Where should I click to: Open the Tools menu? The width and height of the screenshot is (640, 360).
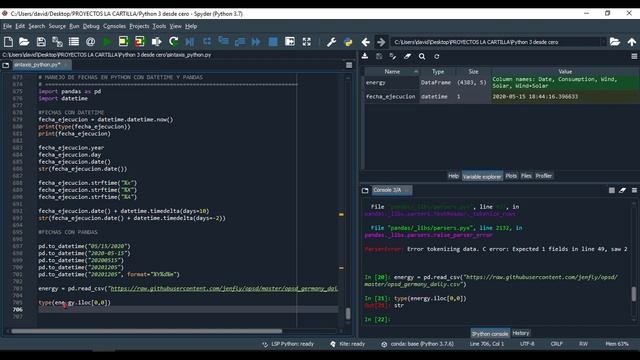tap(159, 26)
